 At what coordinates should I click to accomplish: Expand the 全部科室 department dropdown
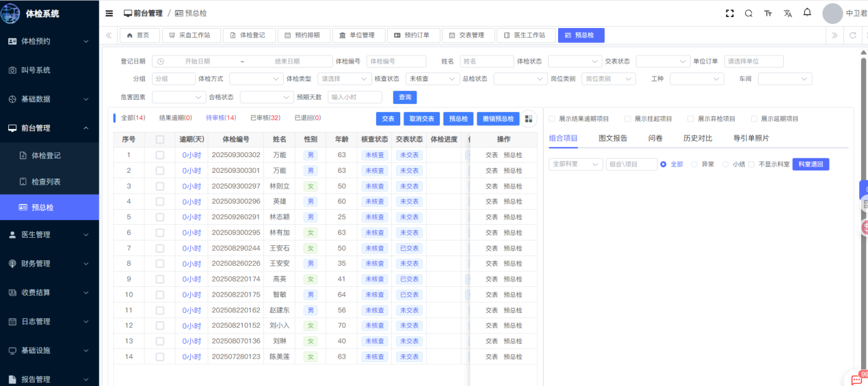click(575, 165)
